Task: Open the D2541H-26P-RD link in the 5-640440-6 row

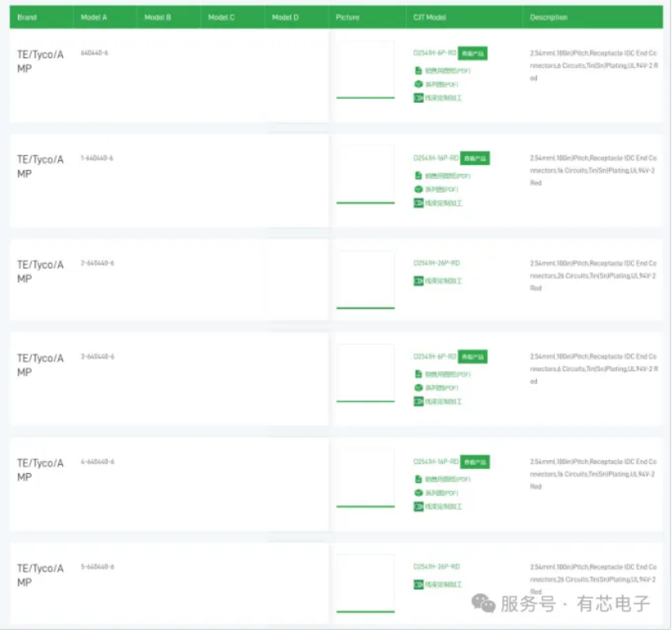Action: coord(436,567)
